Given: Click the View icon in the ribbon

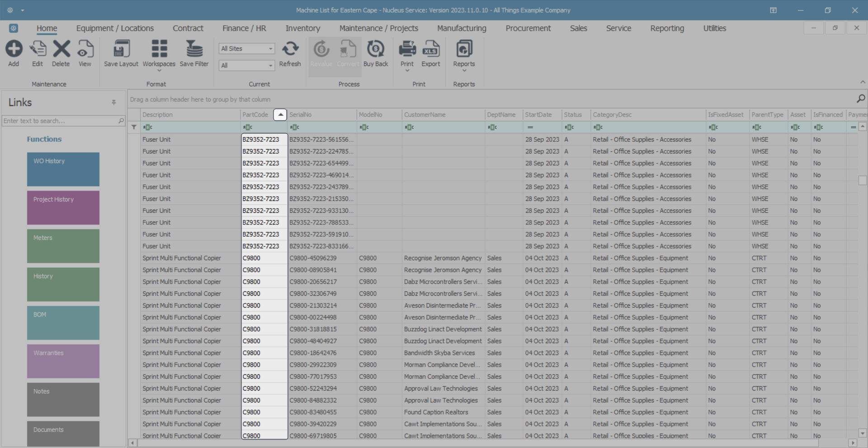Looking at the screenshot, I should (x=85, y=49).
